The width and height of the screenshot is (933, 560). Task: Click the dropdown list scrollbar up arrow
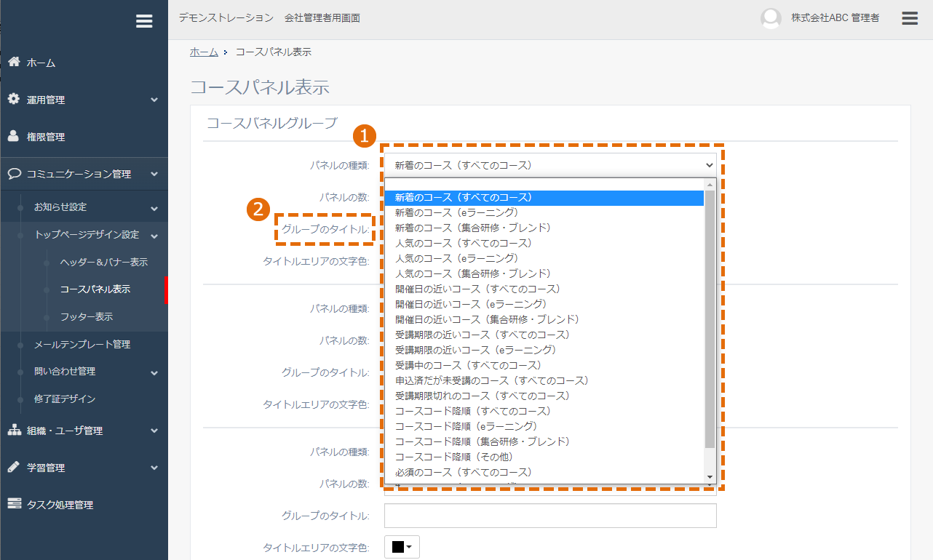pos(710,184)
